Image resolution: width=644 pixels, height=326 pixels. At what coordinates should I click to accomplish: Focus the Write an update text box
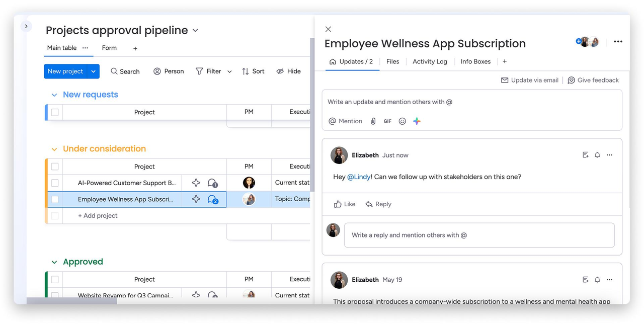pos(472,102)
